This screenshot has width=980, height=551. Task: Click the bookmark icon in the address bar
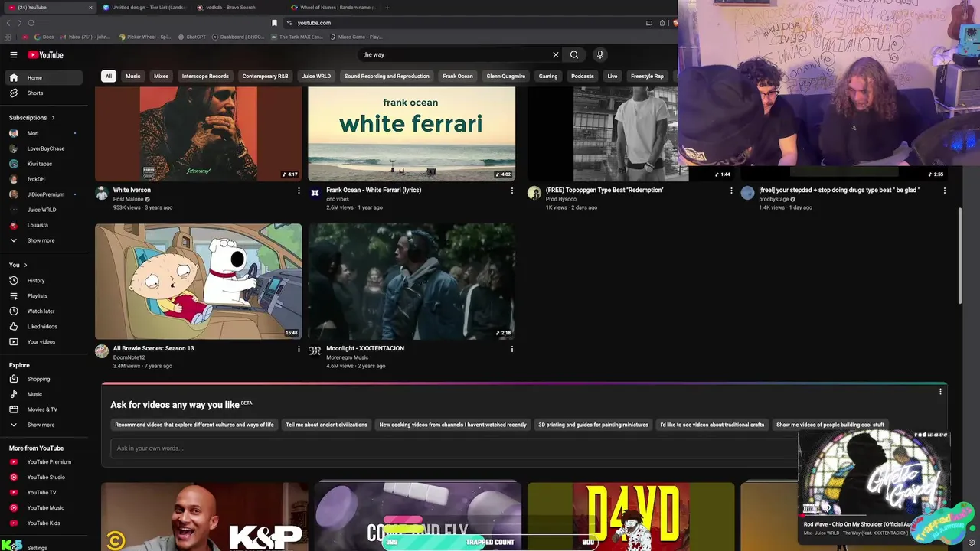click(274, 23)
